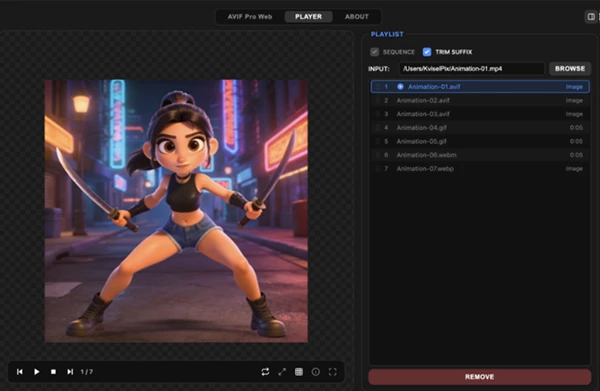Select Animation-07.webp in the playlist

click(480, 168)
